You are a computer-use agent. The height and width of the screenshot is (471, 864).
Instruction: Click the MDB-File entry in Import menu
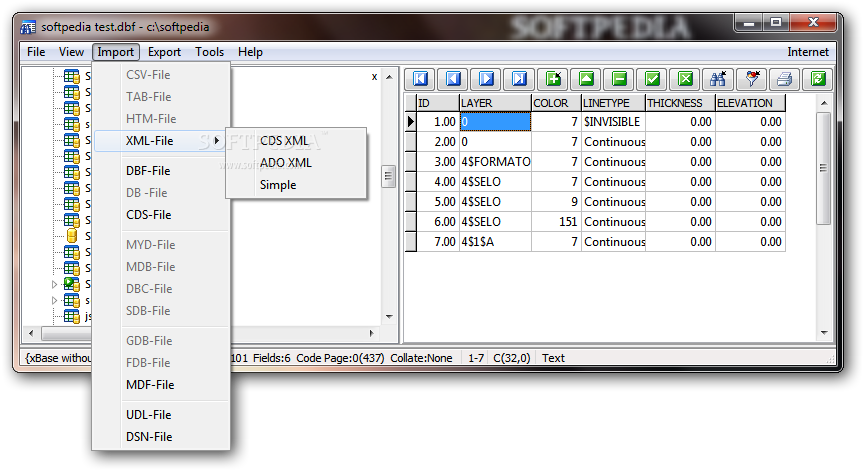coord(161,267)
